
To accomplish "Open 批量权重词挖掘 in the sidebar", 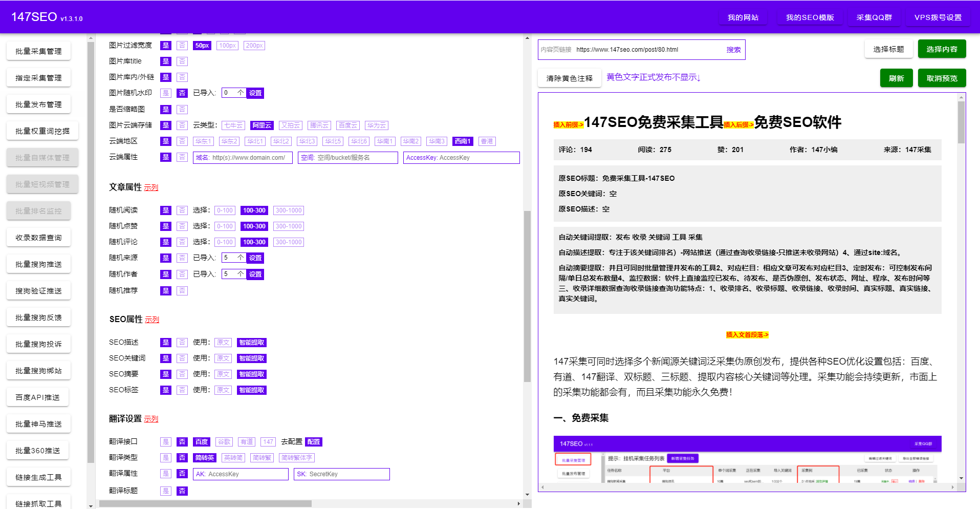I will [42, 131].
